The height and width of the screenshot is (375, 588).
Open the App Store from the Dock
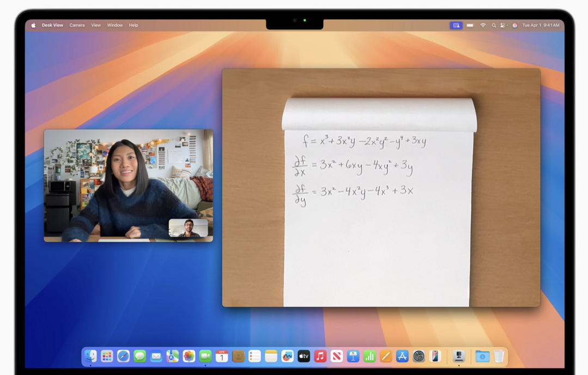(x=402, y=356)
